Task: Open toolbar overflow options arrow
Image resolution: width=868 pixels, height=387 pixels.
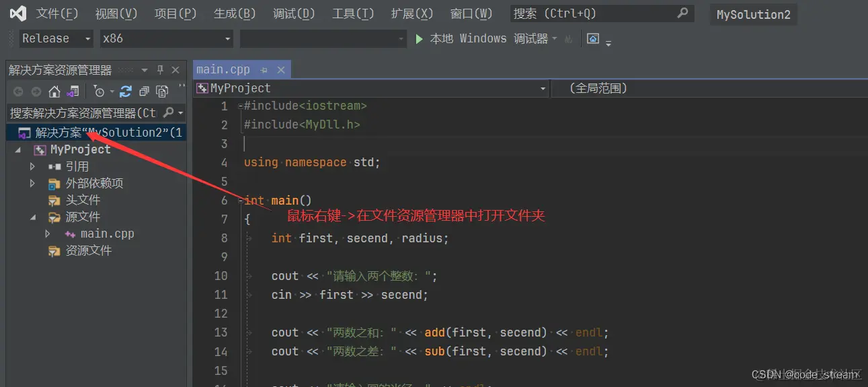Action: point(608,43)
